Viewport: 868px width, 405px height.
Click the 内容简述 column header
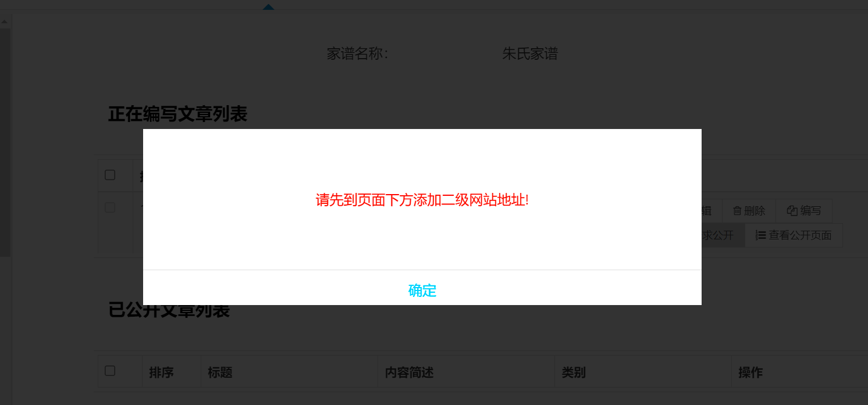pos(409,372)
